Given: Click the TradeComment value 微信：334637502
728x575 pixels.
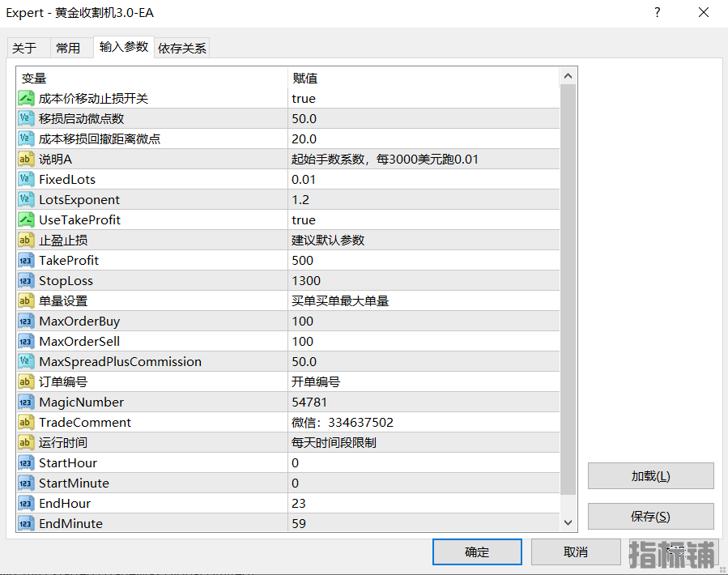Looking at the screenshot, I should point(343,422).
